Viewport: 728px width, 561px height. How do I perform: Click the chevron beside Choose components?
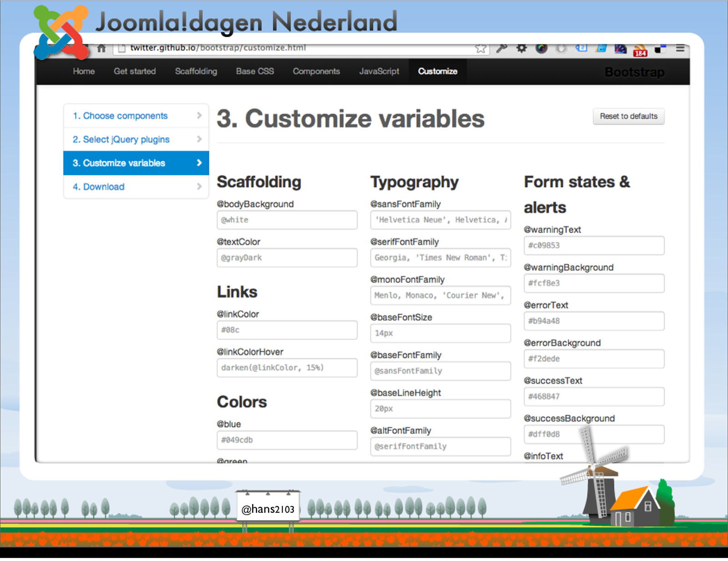pos(199,116)
